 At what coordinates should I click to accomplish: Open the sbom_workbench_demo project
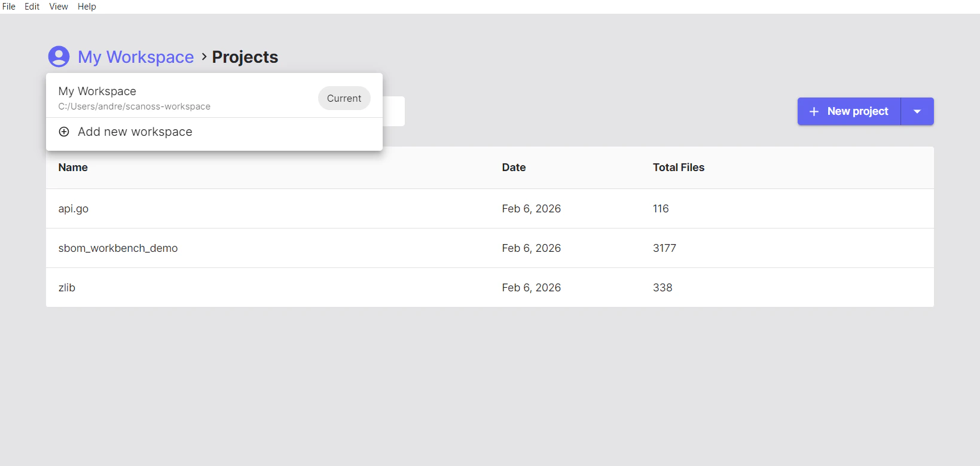118,248
